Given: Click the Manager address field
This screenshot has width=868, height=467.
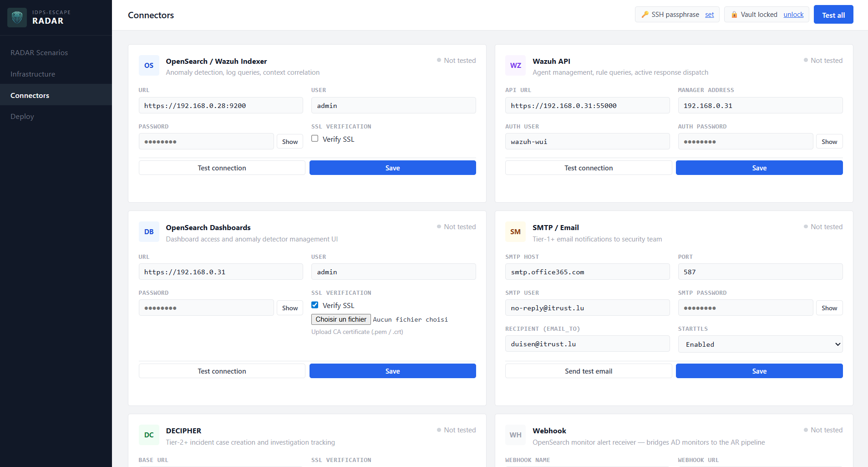Looking at the screenshot, I should tap(760, 105).
